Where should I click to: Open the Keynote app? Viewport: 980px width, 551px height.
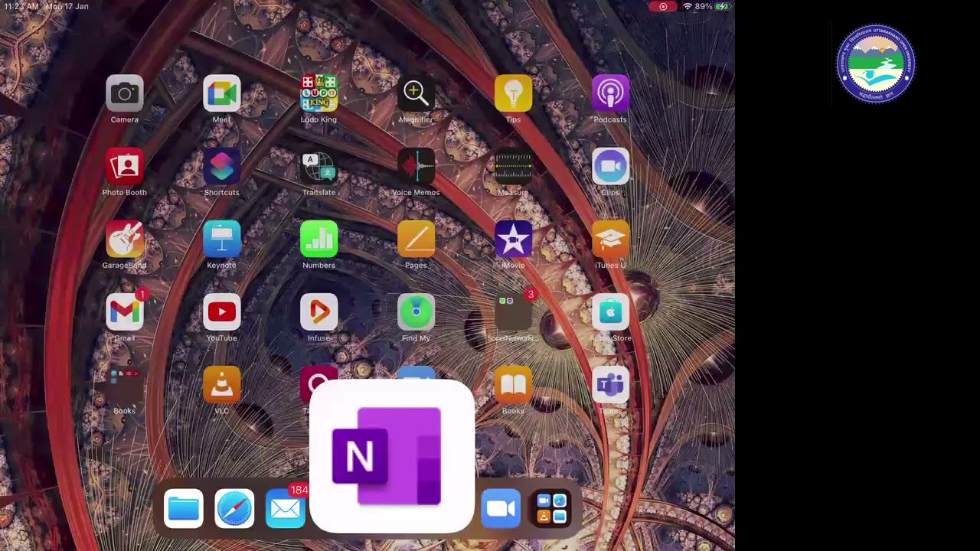(x=222, y=239)
